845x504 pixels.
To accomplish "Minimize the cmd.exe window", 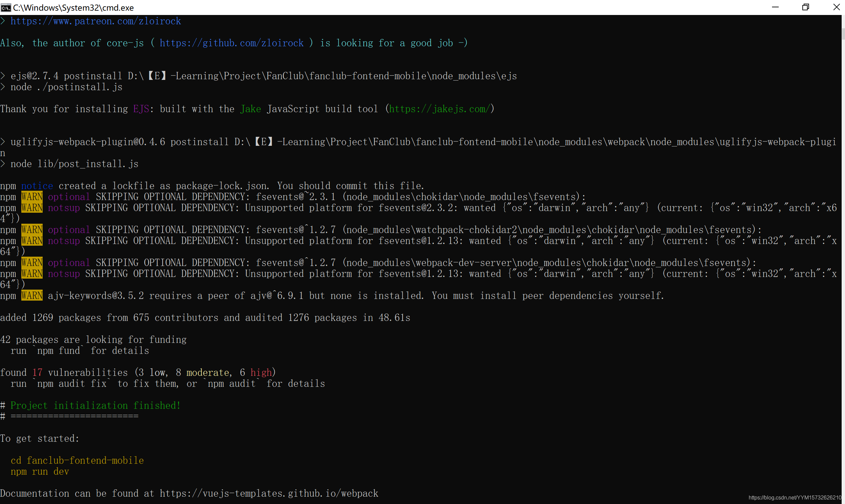I will [x=775, y=7].
